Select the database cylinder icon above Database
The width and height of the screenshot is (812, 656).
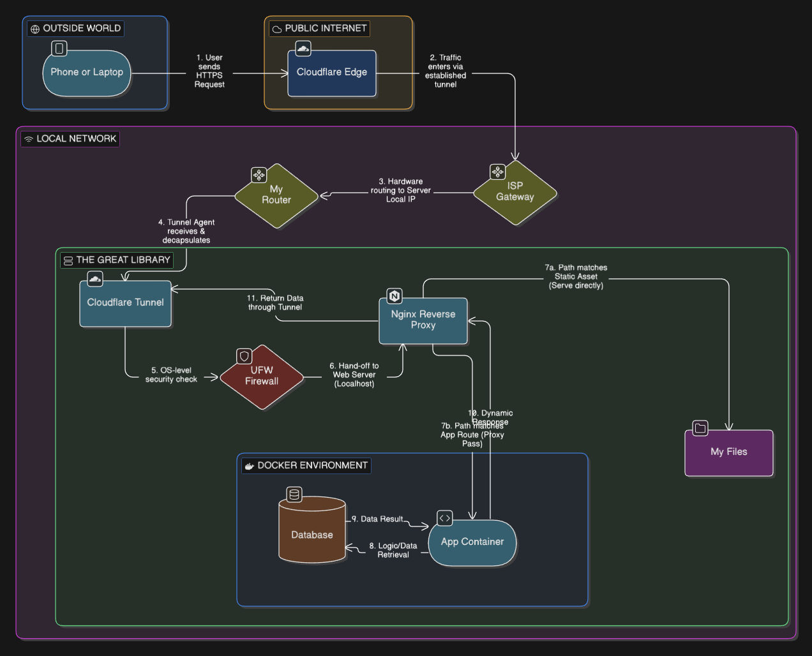(x=294, y=495)
